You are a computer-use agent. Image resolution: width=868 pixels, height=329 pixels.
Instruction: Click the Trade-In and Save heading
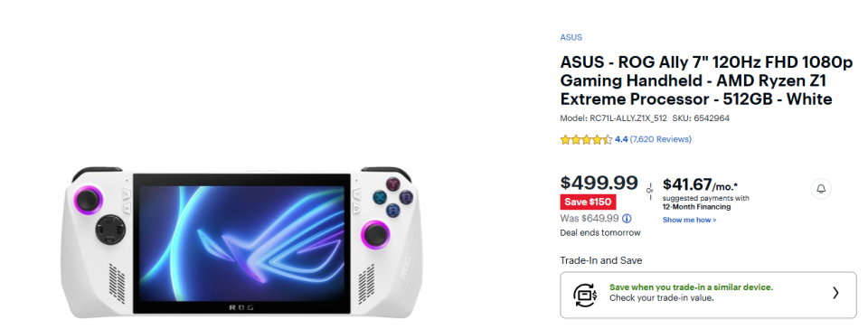coord(601,260)
